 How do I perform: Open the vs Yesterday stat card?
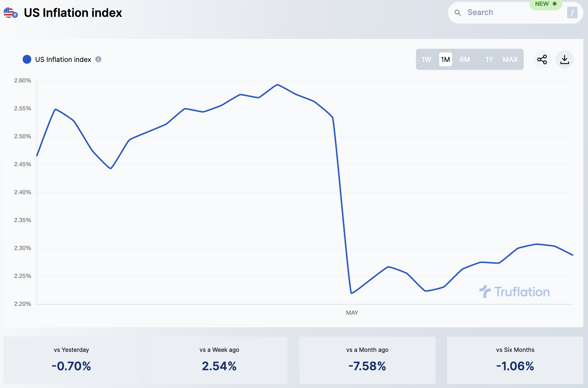[x=71, y=360]
